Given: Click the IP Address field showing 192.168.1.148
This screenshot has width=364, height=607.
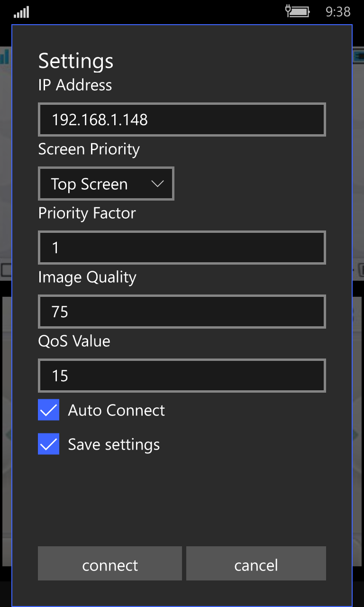Looking at the screenshot, I should 182,120.
